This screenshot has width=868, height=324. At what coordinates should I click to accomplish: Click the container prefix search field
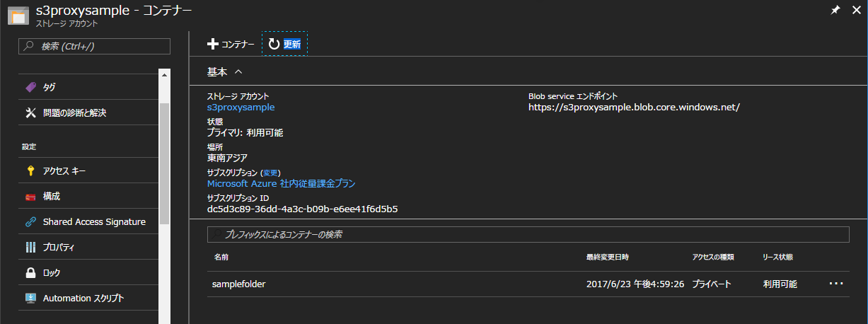(528, 234)
